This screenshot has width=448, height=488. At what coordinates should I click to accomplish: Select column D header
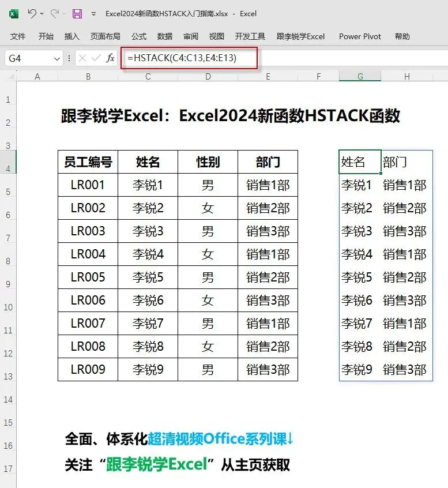pos(208,77)
